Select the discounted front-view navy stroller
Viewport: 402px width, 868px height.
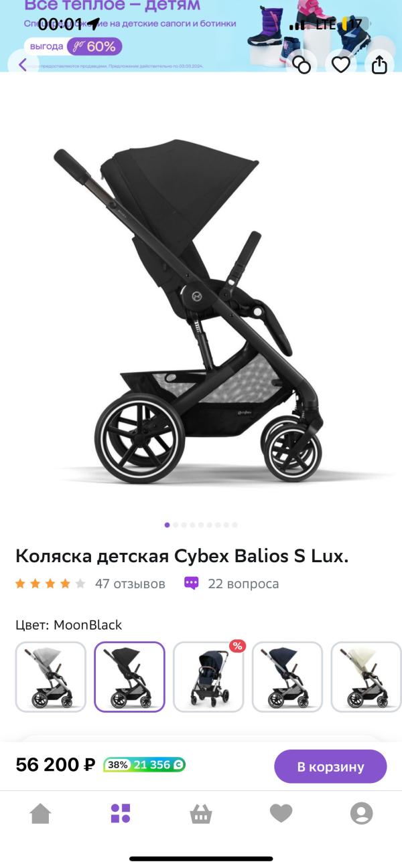[x=208, y=677]
